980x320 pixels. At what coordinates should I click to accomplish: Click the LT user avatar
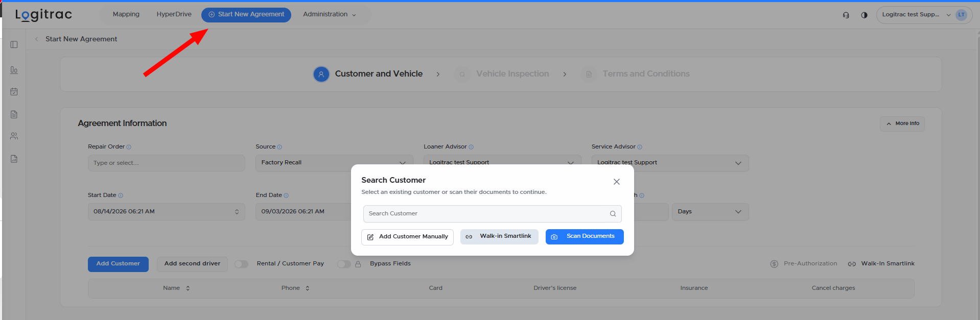coord(961,15)
